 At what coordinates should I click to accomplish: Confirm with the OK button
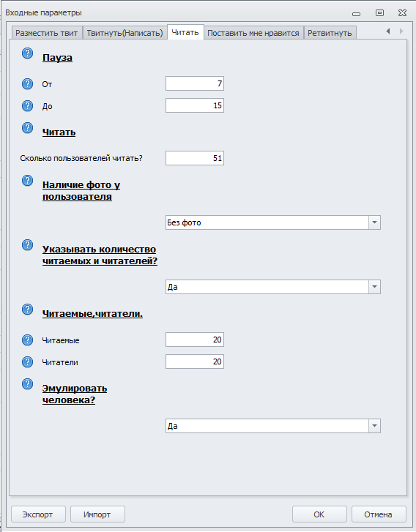tap(319, 514)
